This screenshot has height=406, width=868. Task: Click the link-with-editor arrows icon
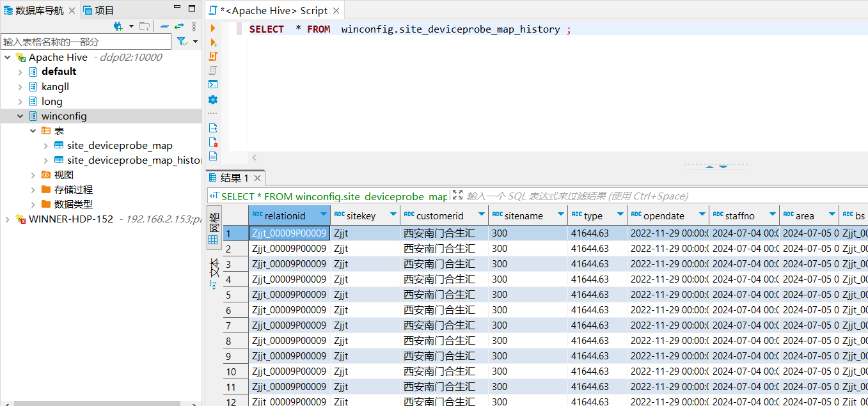click(x=179, y=26)
